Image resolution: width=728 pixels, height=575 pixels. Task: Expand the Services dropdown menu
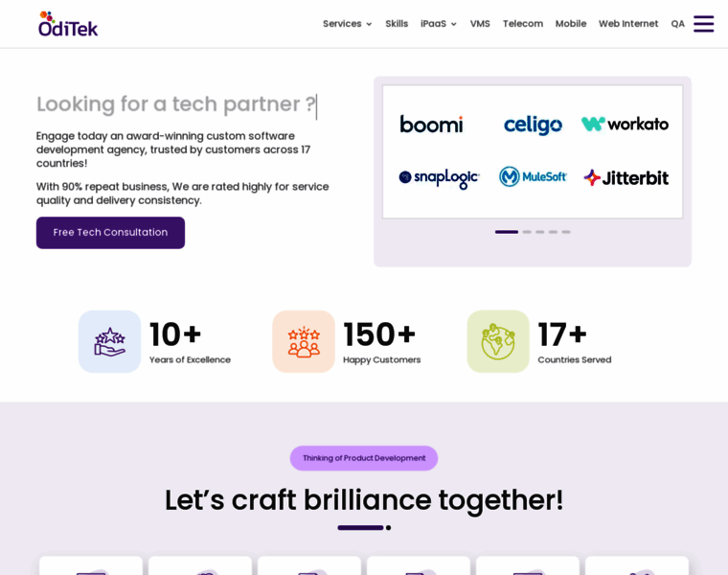pyautogui.click(x=348, y=24)
